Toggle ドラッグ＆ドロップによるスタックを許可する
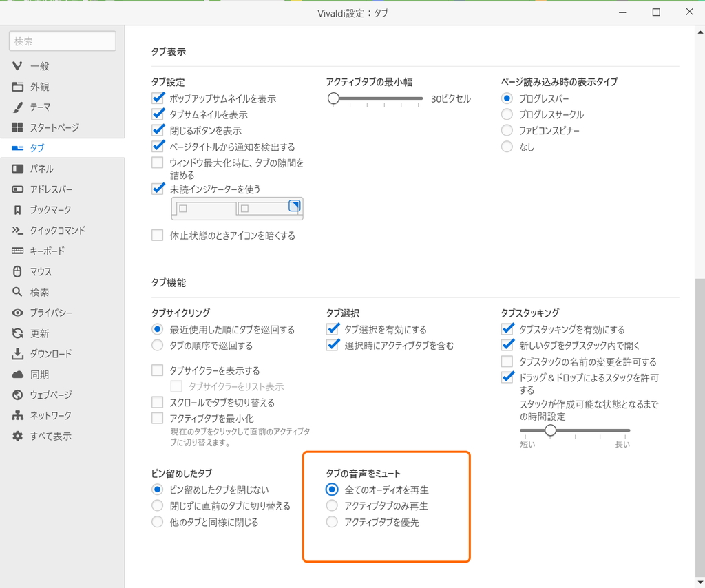The image size is (705, 588). pyautogui.click(x=507, y=377)
